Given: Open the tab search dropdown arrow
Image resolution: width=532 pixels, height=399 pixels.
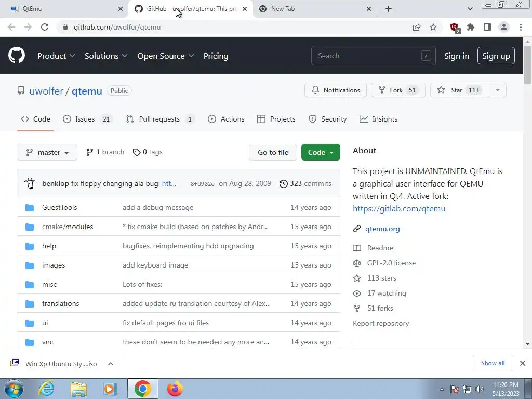Looking at the screenshot, I should click(x=470, y=9).
